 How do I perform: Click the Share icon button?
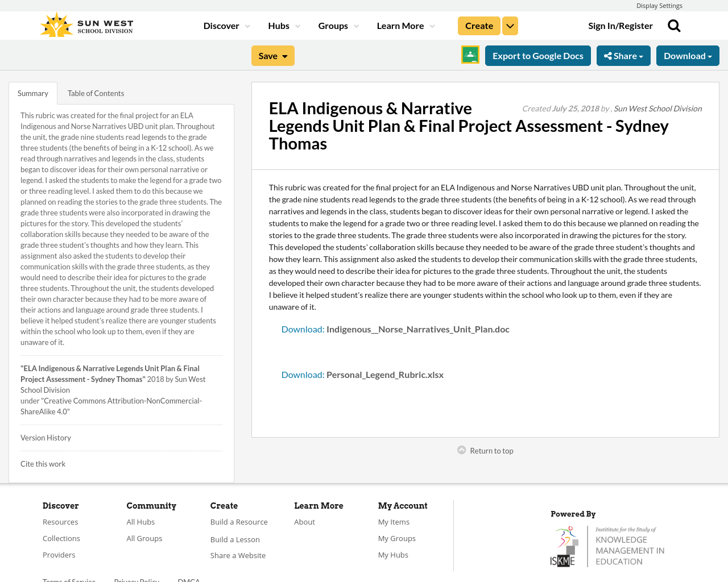click(x=609, y=55)
